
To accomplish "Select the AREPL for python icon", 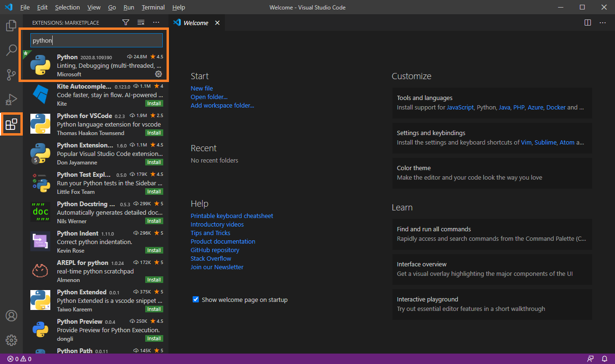I will [x=40, y=271].
